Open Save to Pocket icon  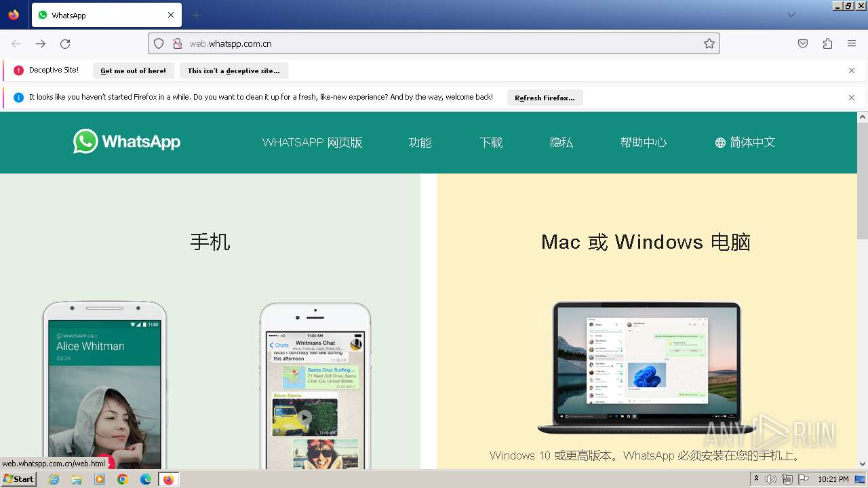click(803, 43)
